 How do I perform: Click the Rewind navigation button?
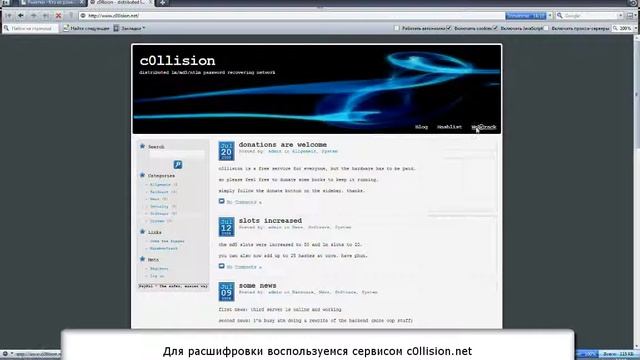(8, 16)
